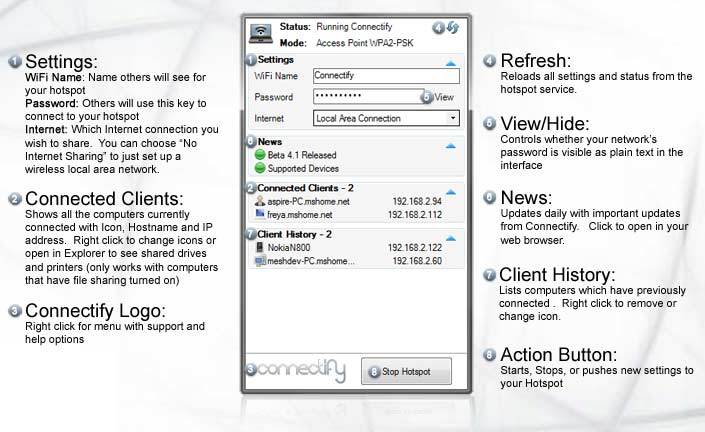Open the Supported Devices news item

(x=303, y=169)
